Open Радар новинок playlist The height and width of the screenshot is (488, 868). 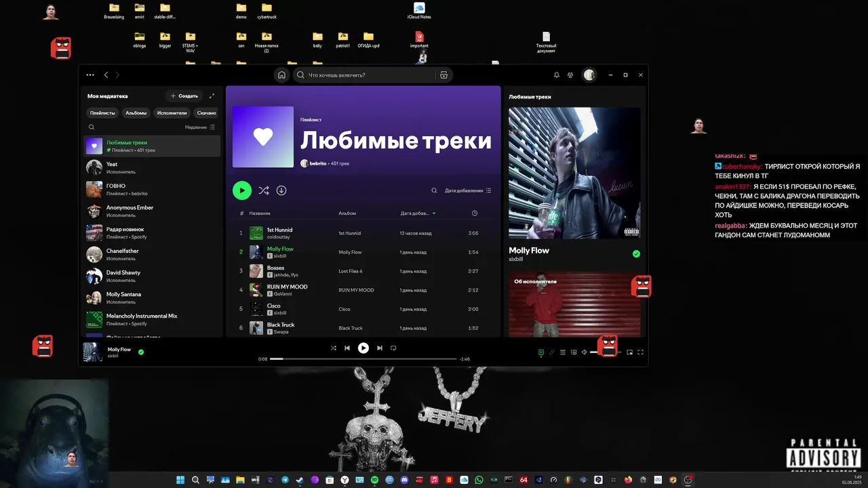pyautogui.click(x=153, y=232)
